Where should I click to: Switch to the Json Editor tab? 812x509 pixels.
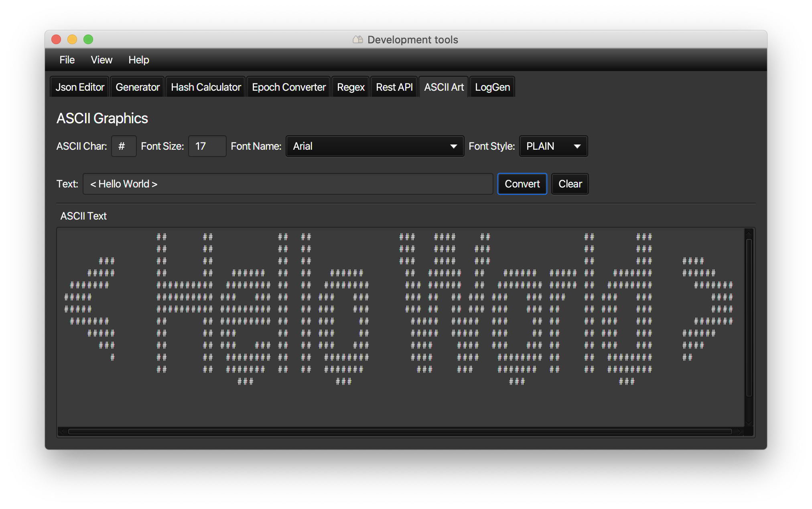[80, 87]
